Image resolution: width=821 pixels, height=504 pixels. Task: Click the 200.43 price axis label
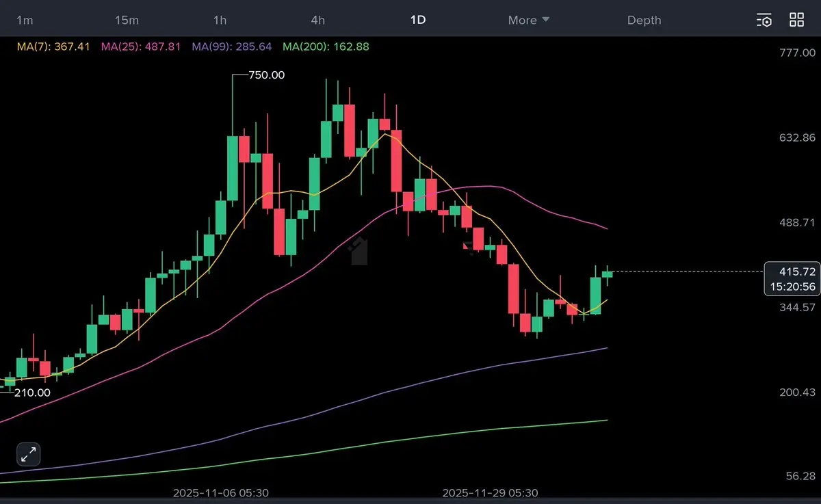click(798, 392)
